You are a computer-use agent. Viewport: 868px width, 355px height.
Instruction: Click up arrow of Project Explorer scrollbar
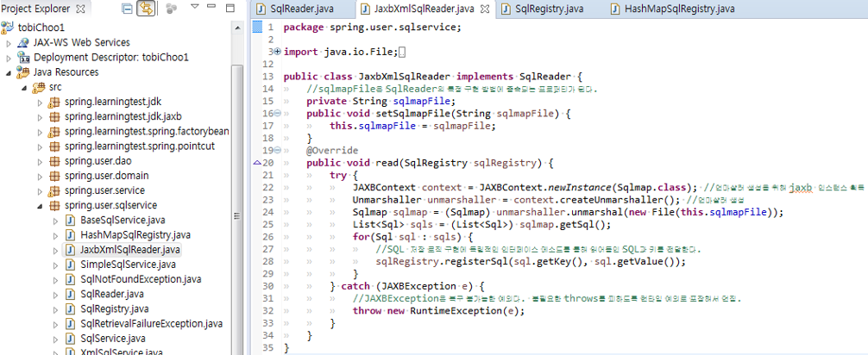point(237,27)
